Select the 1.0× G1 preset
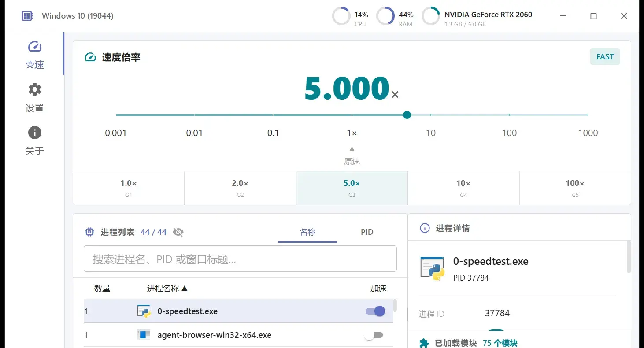644x348 pixels. [x=129, y=188]
